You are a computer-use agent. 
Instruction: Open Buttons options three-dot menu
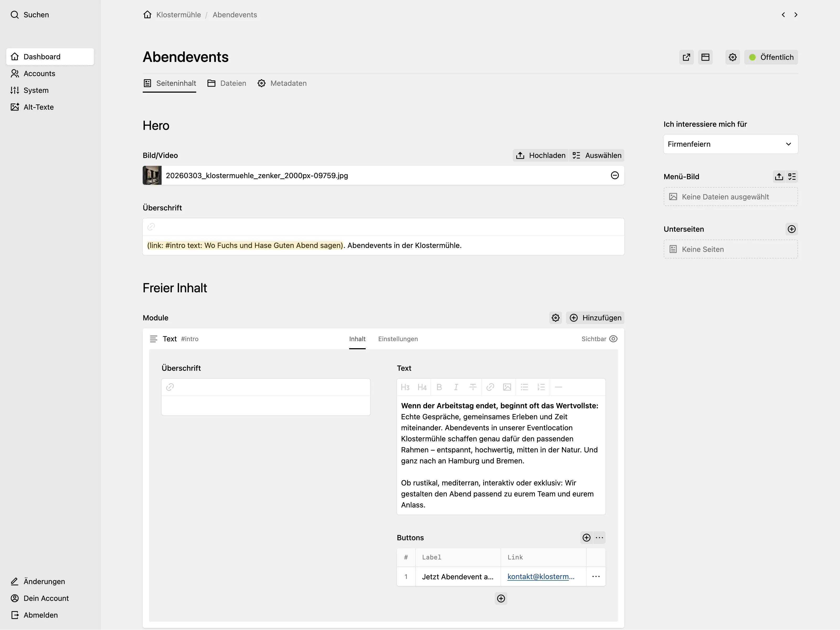(x=599, y=538)
